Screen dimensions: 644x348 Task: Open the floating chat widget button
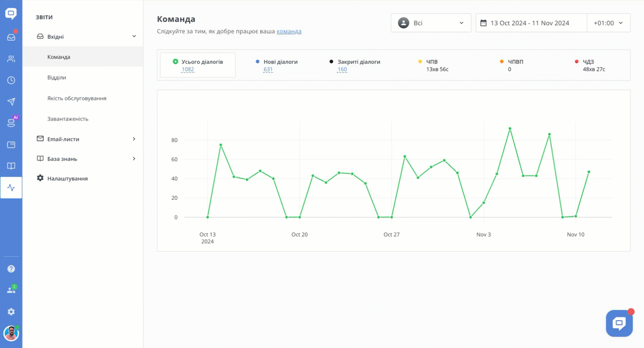(x=619, y=323)
